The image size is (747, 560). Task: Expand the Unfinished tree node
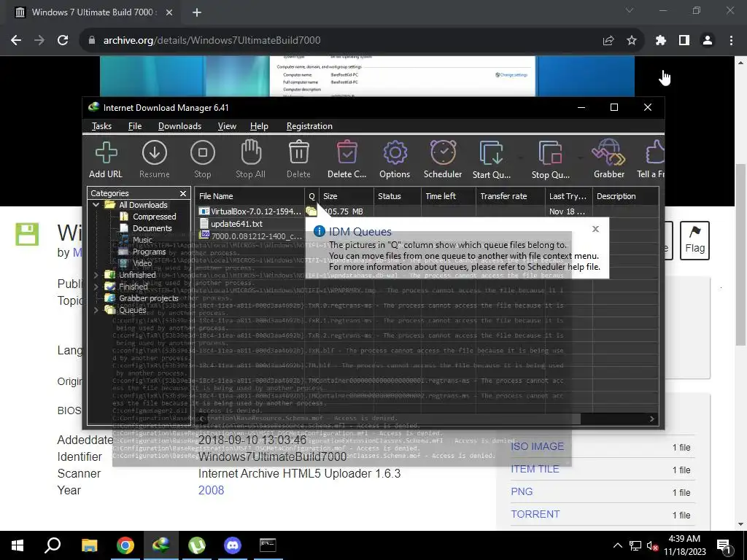(x=96, y=275)
